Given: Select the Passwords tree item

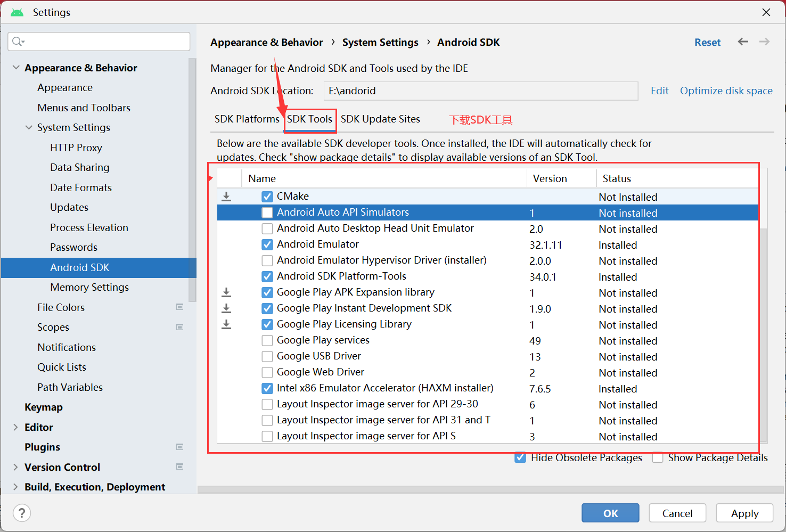Looking at the screenshot, I should click(x=74, y=247).
